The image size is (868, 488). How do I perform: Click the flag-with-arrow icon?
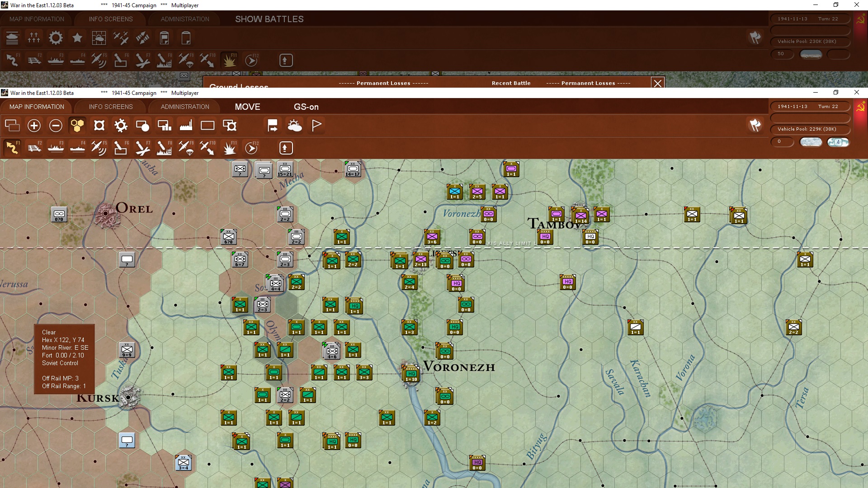[x=273, y=126]
